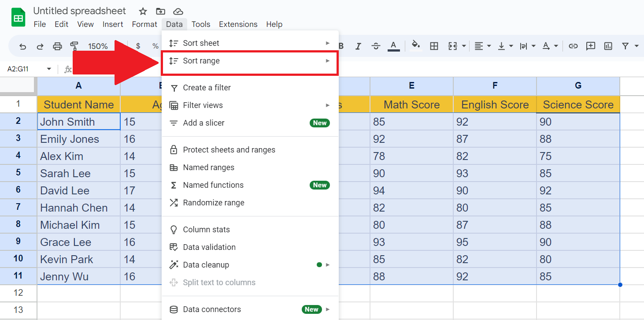Open the name box dropdown showing A2:G11

[49, 69]
